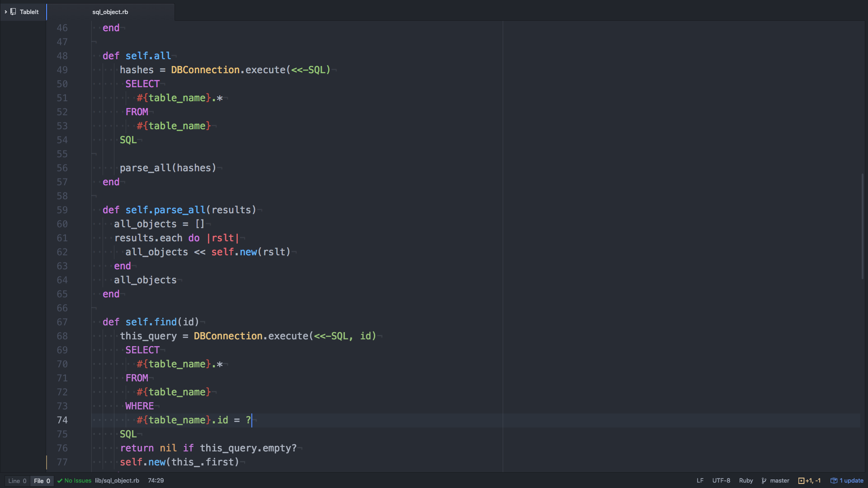Select the TableIt project root row
Image resolution: width=868 pixels, height=488 pixels.
[x=23, y=12]
